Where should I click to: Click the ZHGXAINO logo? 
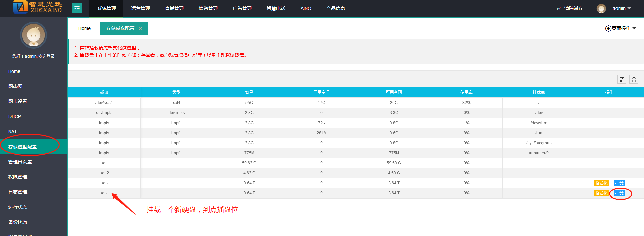click(38, 7)
